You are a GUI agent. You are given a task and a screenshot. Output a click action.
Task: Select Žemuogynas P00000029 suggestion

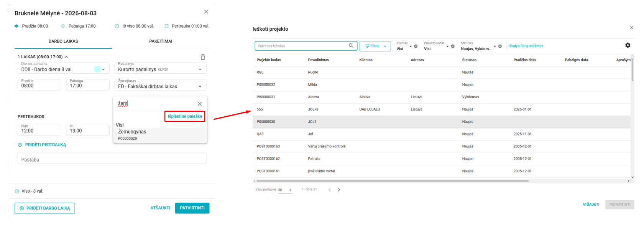[160, 135]
